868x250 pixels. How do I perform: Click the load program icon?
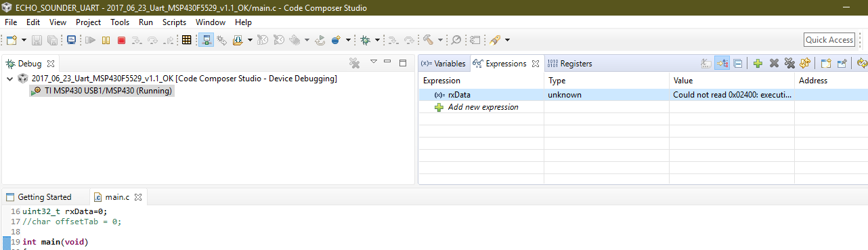[x=238, y=40]
